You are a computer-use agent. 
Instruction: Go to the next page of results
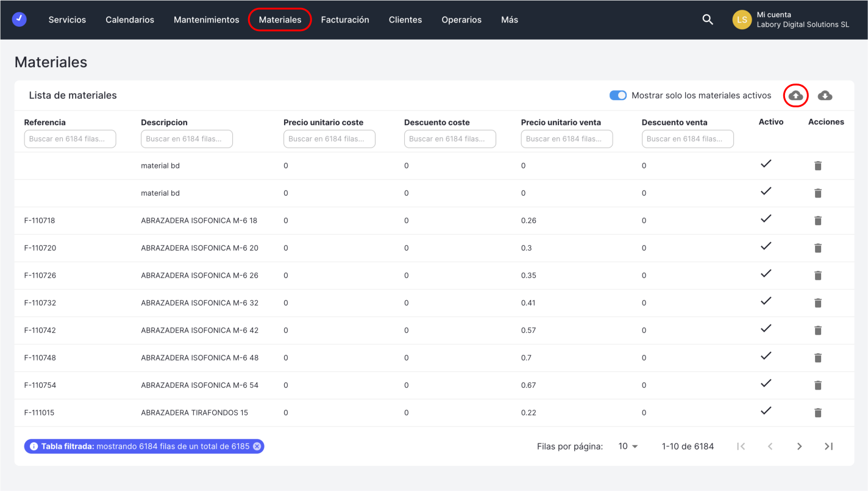pyautogui.click(x=799, y=446)
